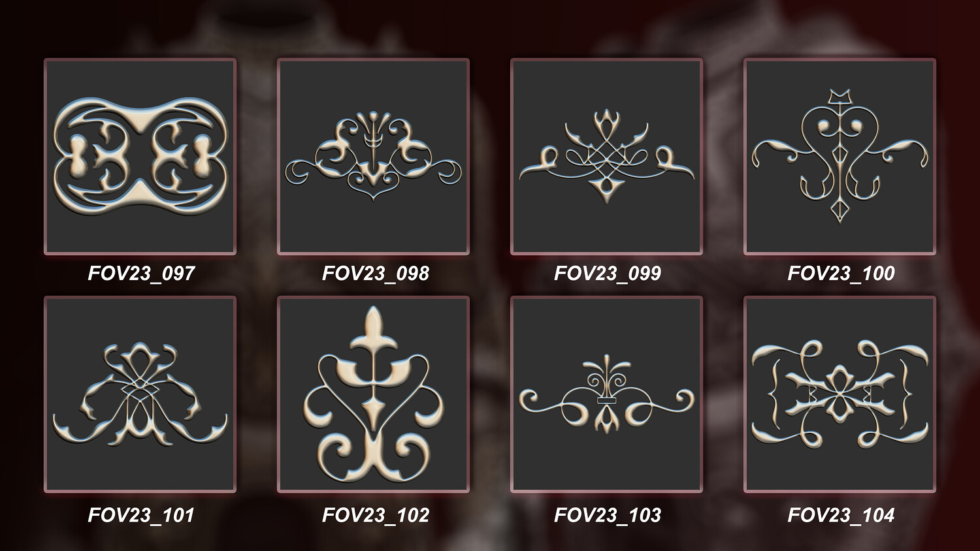Select the FOV23_098 ornament thumbnail
The height and width of the screenshot is (551, 980).
[x=373, y=157]
